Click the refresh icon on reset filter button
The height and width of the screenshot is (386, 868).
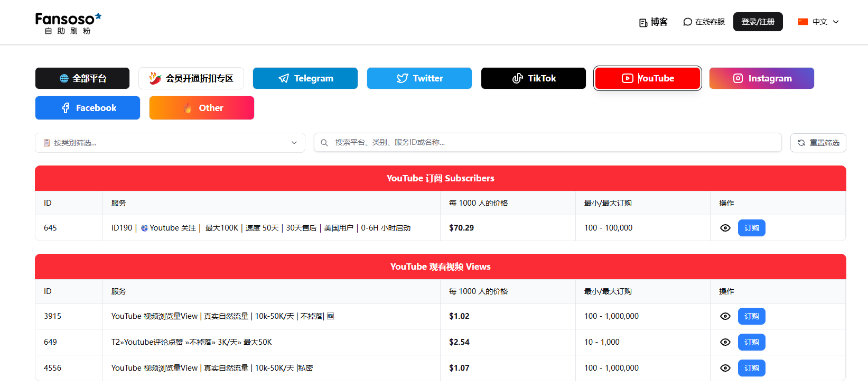(x=801, y=143)
